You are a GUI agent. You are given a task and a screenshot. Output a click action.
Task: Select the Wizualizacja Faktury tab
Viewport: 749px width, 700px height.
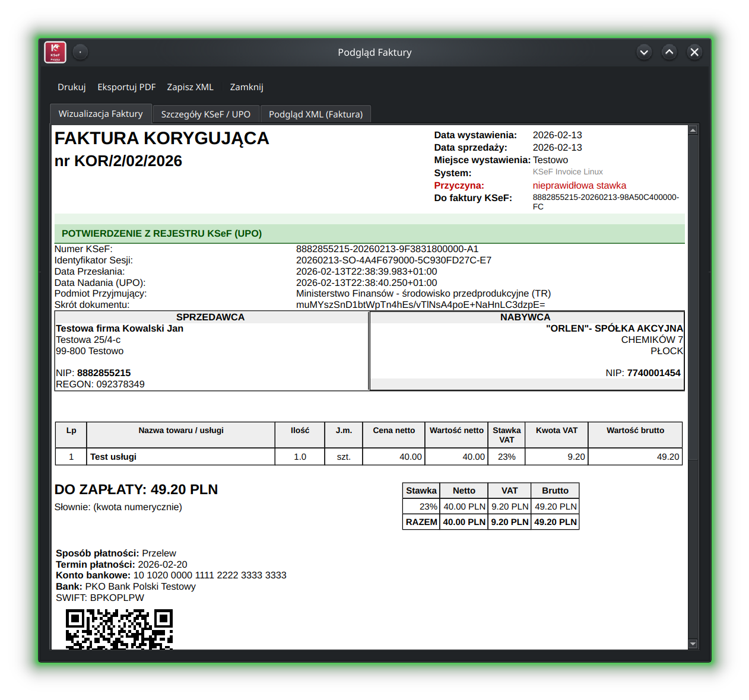(x=100, y=113)
